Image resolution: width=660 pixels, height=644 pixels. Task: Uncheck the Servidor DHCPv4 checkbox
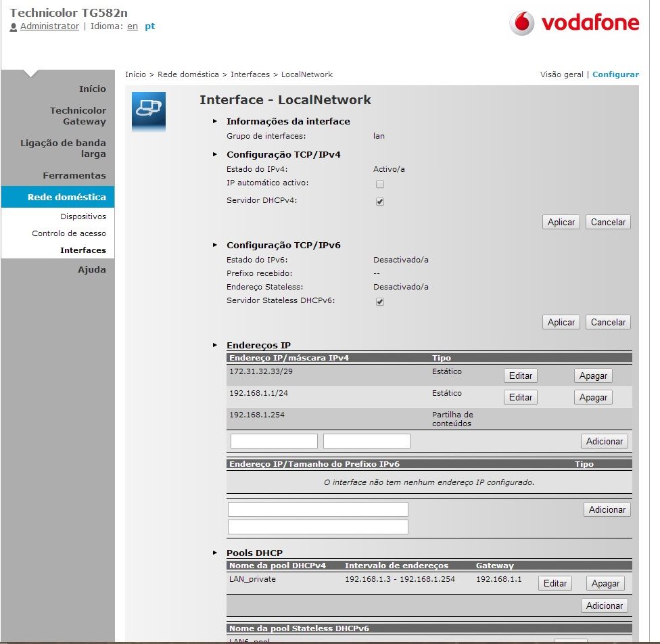click(380, 202)
